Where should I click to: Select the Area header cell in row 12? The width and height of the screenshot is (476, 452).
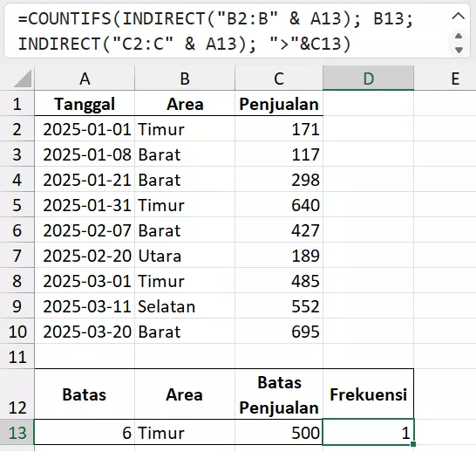[x=185, y=394]
